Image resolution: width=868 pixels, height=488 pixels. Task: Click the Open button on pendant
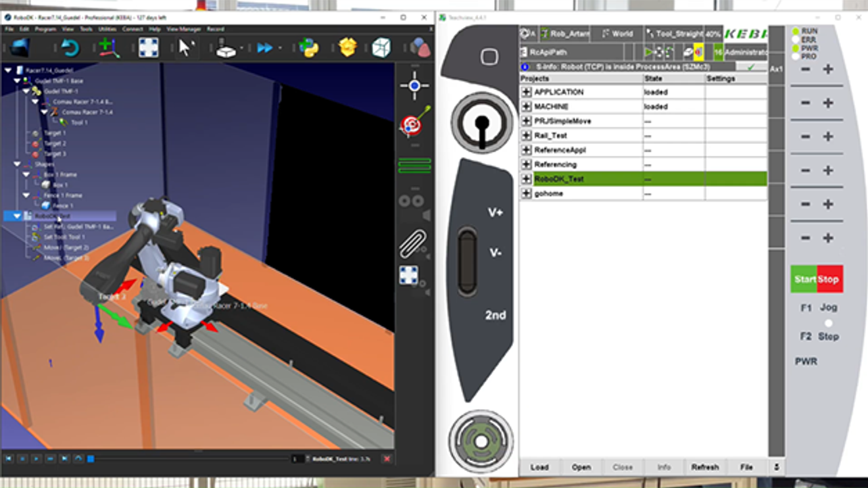pyautogui.click(x=581, y=467)
